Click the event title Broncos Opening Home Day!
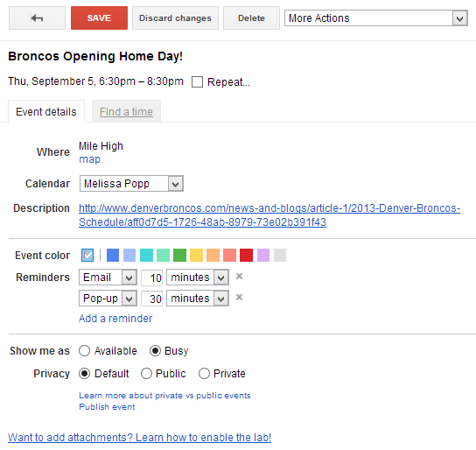 click(x=95, y=56)
